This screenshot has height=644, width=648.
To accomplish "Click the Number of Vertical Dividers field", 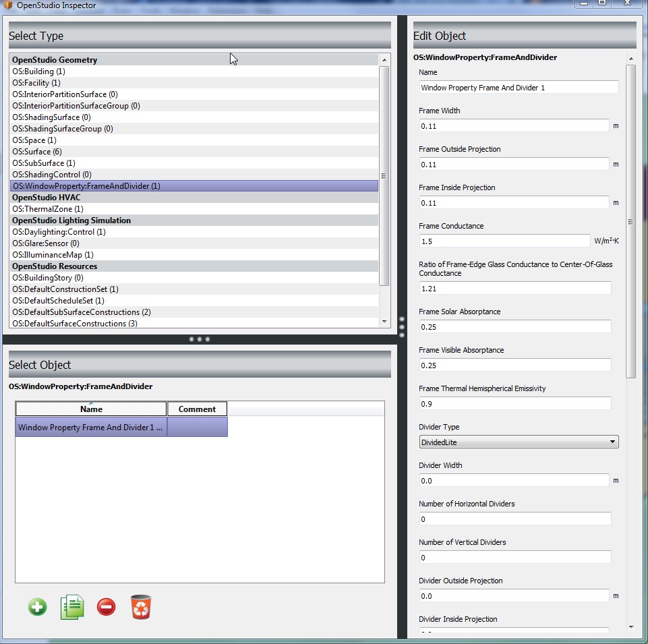I will [x=515, y=557].
